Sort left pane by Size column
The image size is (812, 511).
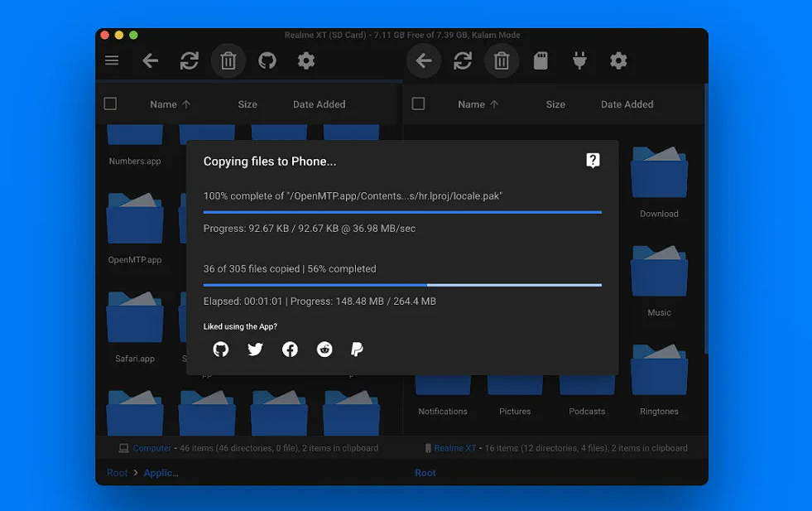tap(247, 104)
